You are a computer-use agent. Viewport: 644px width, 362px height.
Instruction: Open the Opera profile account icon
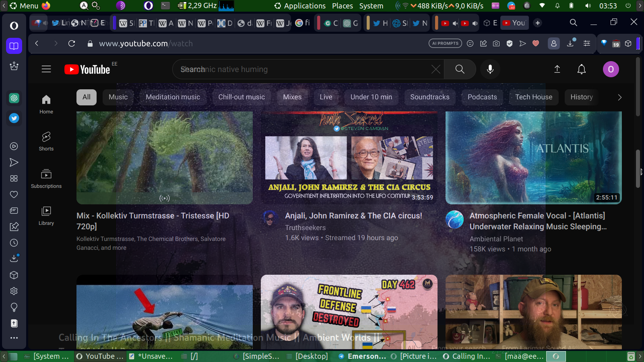point(554,43)
